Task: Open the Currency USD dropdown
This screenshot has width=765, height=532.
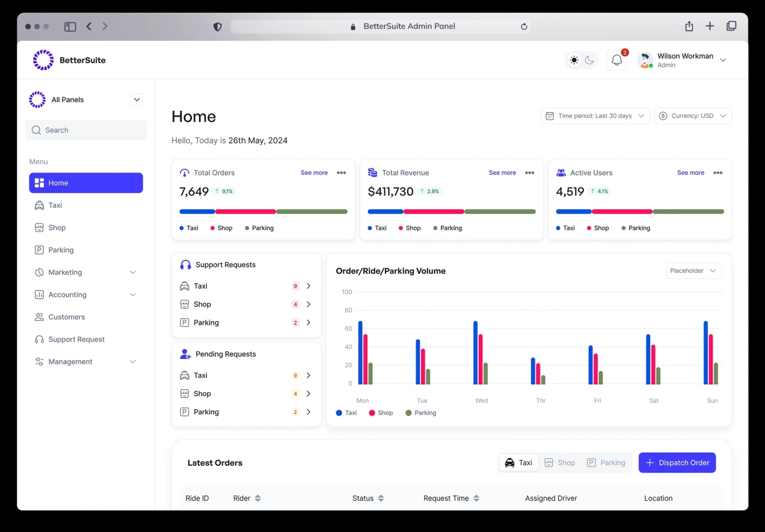Action: click(693, 116)
